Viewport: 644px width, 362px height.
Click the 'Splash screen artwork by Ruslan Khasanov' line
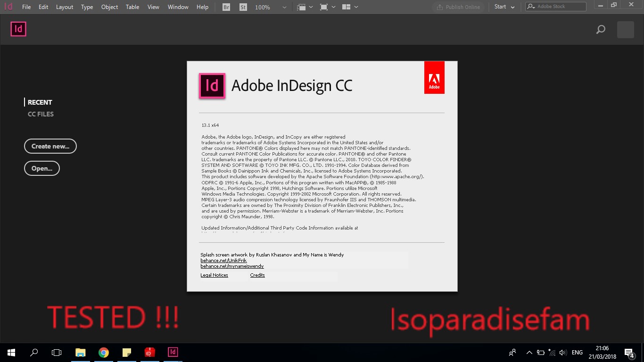[x=272, y=255]
